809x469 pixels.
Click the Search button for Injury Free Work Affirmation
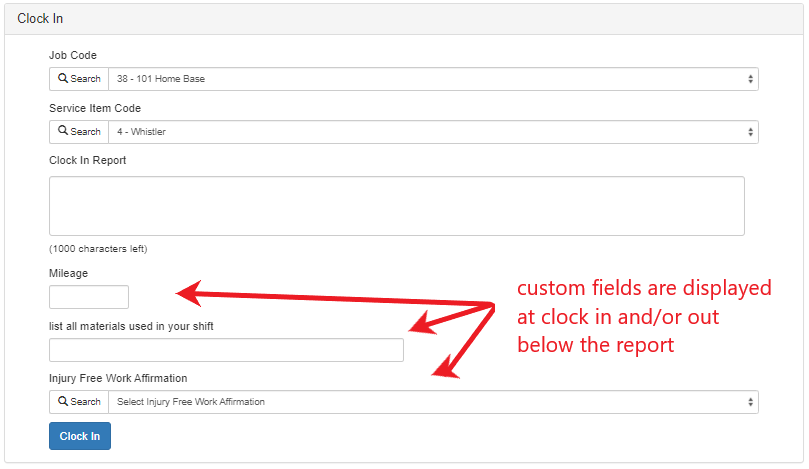(79, 402)
